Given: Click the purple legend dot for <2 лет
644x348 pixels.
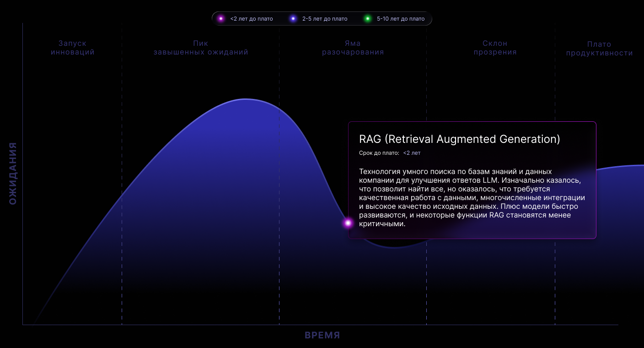Looking at the screenshot, I should [221, 19].
